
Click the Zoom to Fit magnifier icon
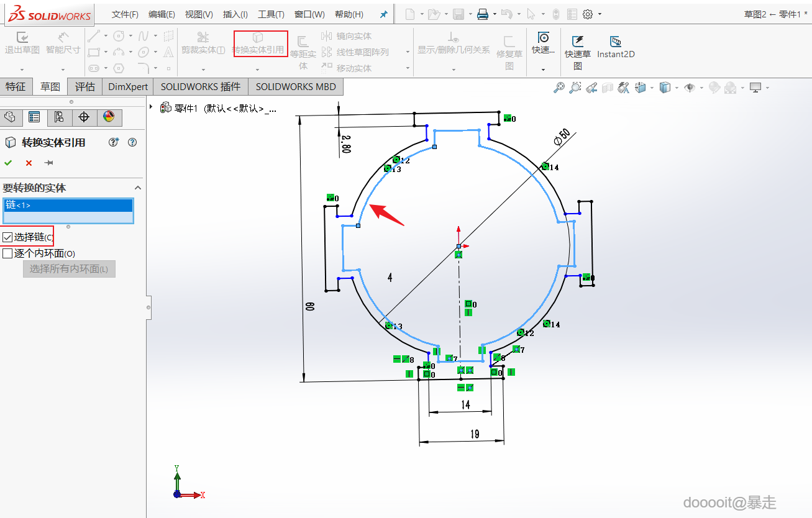tap(559, 88)
